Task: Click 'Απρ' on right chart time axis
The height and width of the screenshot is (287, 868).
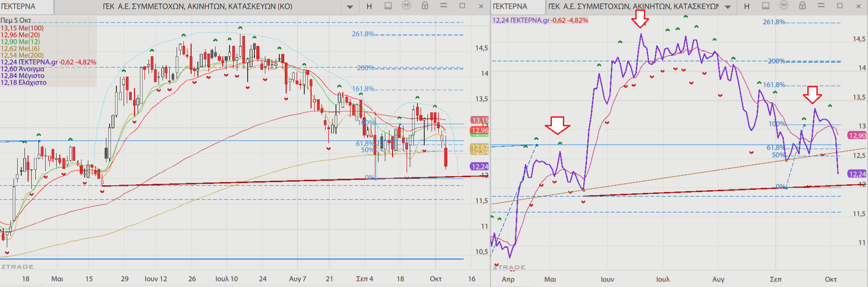Action: (x=508, y=279)
